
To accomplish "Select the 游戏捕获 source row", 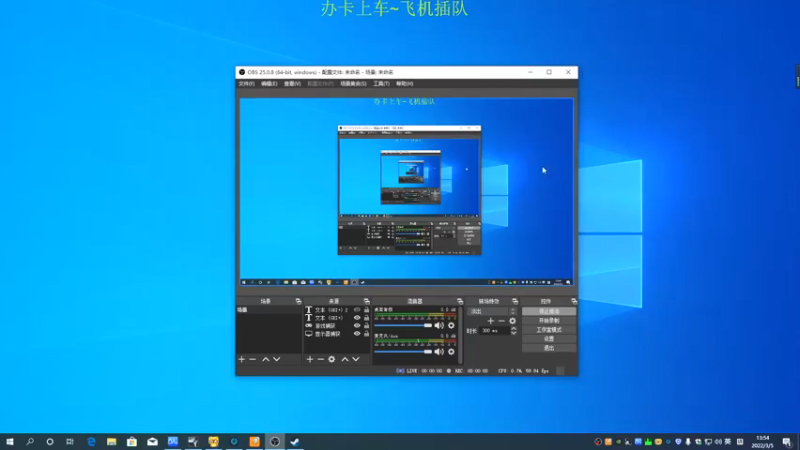I will 337,326.
